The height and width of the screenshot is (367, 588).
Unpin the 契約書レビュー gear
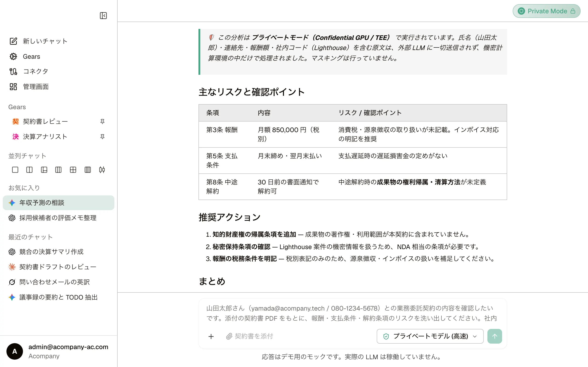click(x=102, y=121)
